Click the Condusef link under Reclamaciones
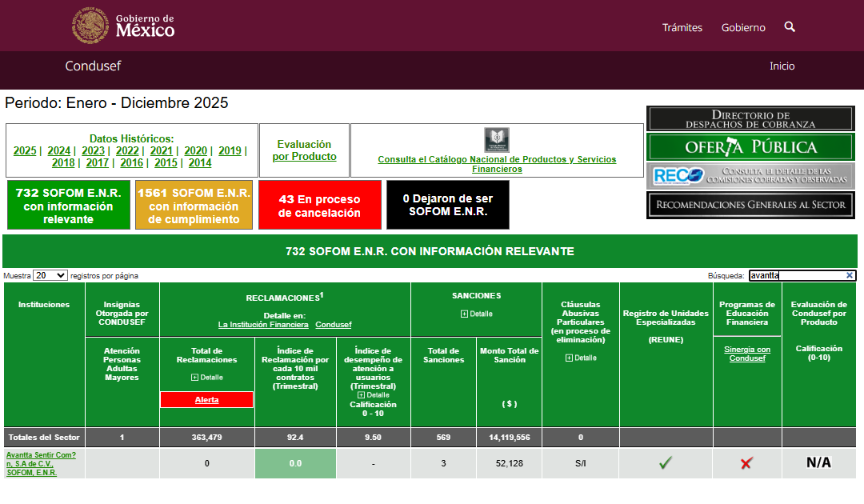The image size is (864, 504). (x=334, y=325)
